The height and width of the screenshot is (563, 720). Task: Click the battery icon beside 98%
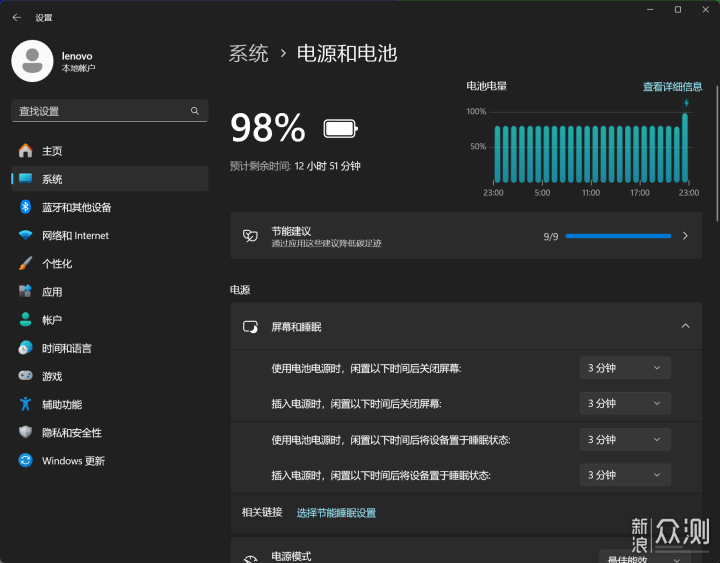coord(340,129)
